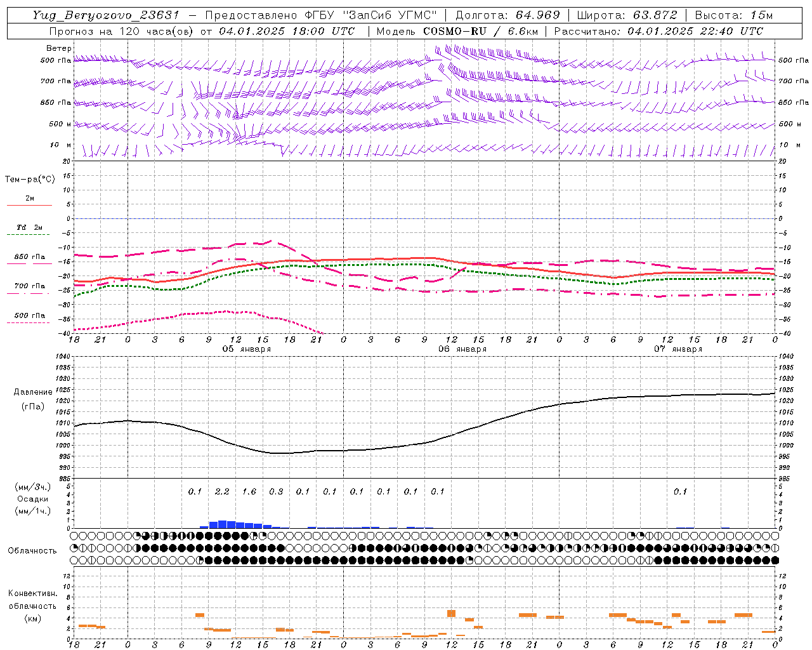
Task: Click the tallest orange convective cloud bar
Action: click(452, 613)
